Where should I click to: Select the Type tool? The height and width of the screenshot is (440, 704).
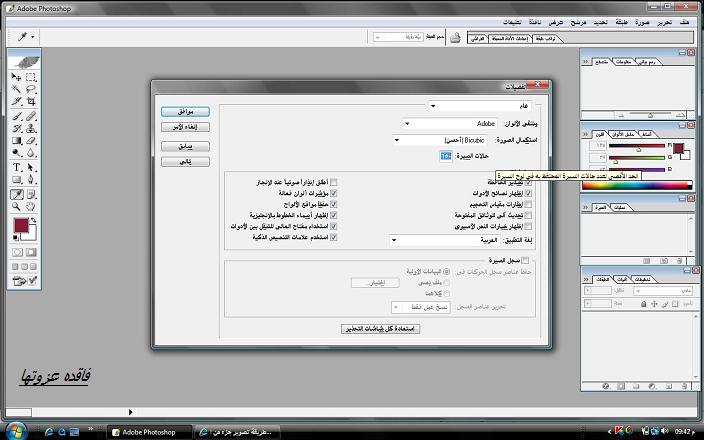[17, 167]
